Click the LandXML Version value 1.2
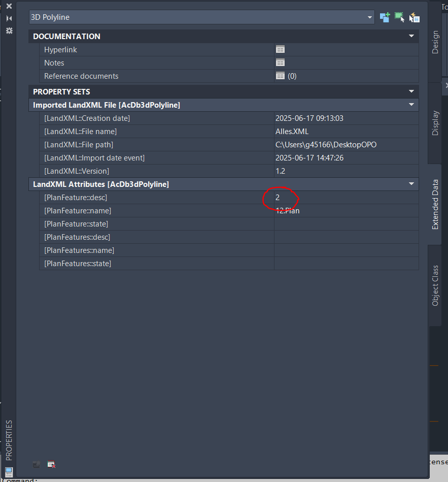Viewport: 448px width, 482px height. (x=280, y=171)
